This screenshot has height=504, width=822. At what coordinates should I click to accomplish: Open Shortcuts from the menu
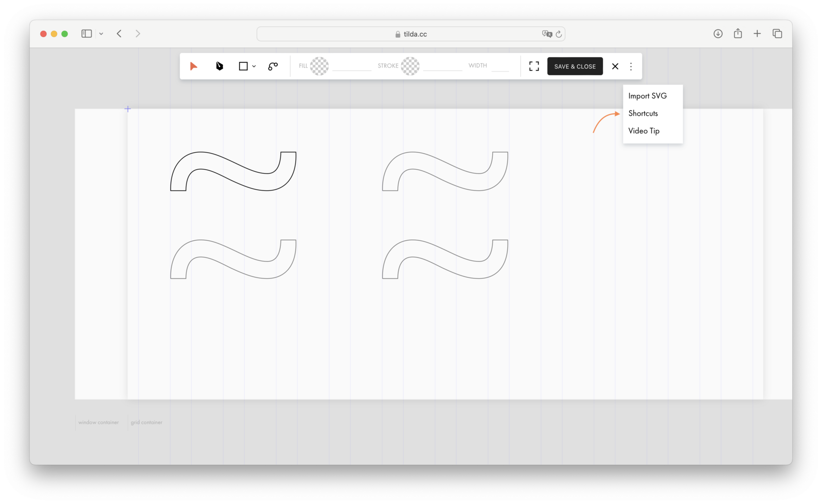pyautogui.click(x=643, y=113)
